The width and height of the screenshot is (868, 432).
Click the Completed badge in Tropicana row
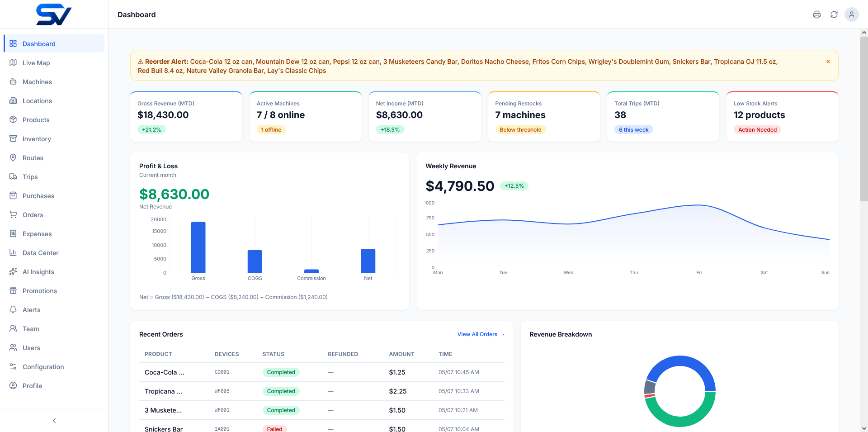point(281,391)
